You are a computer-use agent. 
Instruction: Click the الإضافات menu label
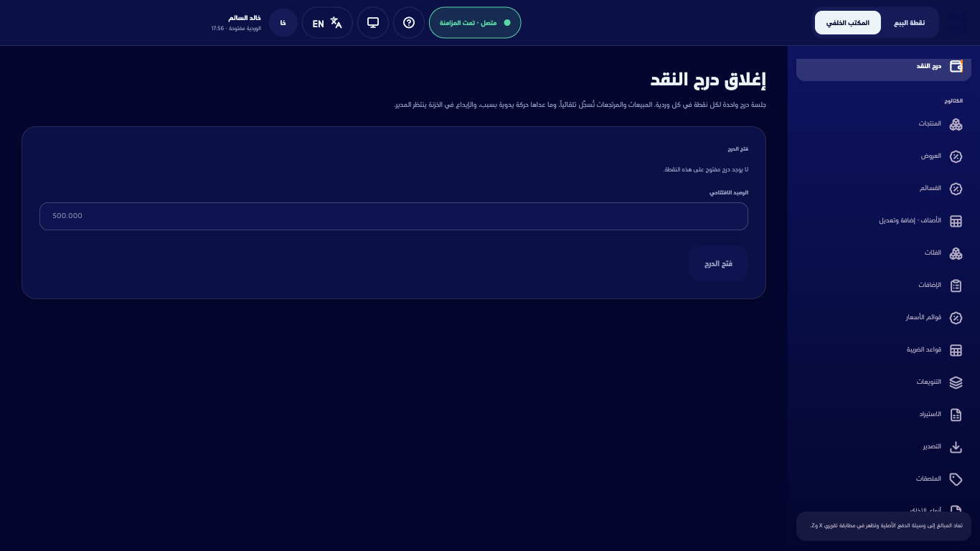pyautogui.click(x=930, y=285)
